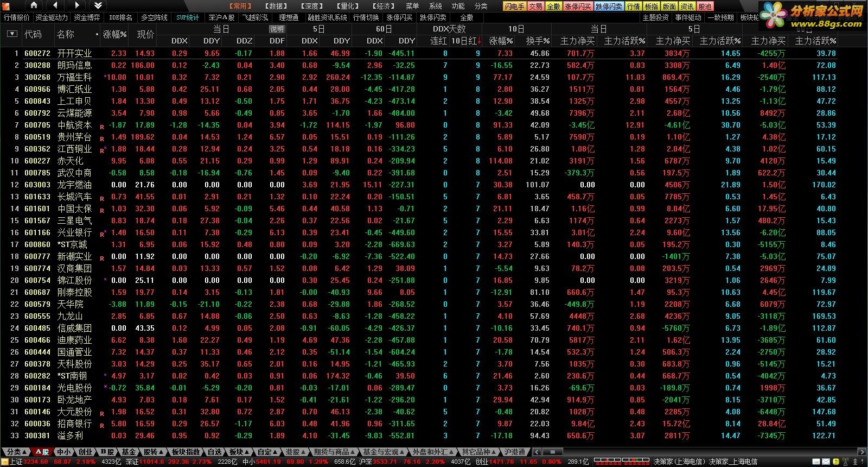The height and width of the screenshot is (467, 868).
Task: Select the 贵州茅台 stock row
Action: pyautogui.click(x=418, y=137)
